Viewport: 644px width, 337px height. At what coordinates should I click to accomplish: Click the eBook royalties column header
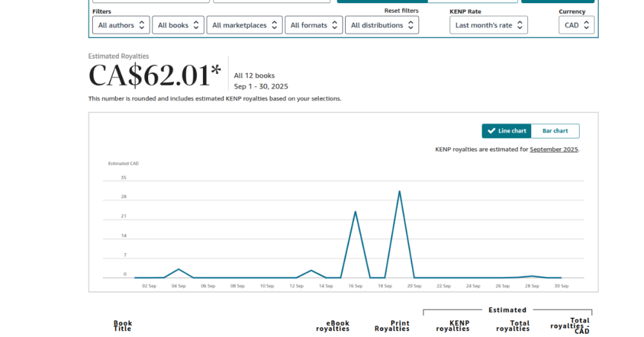click(x=332, y=326)
